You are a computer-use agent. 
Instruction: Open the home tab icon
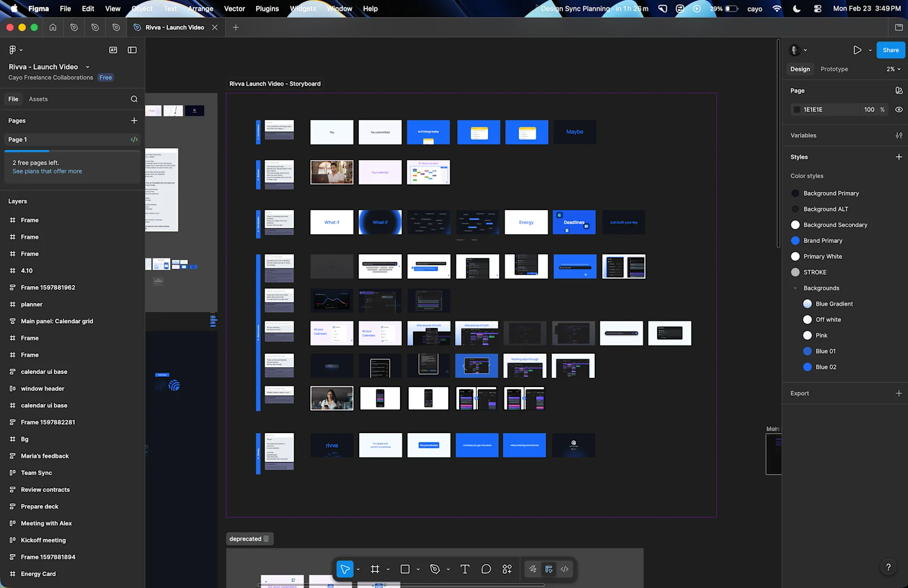point(53,27)
